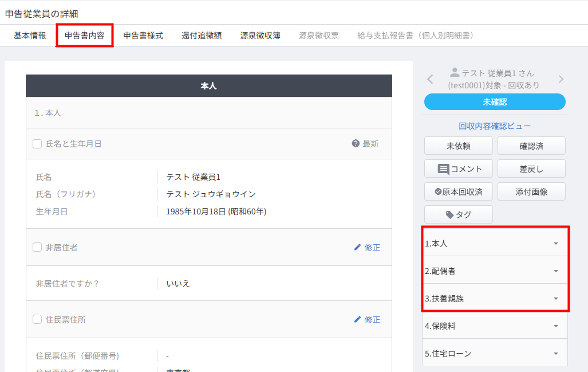Viewport: 588px width, 372px height.
Task: Open the 回収内容確認ビュー link
Action: 495,126
